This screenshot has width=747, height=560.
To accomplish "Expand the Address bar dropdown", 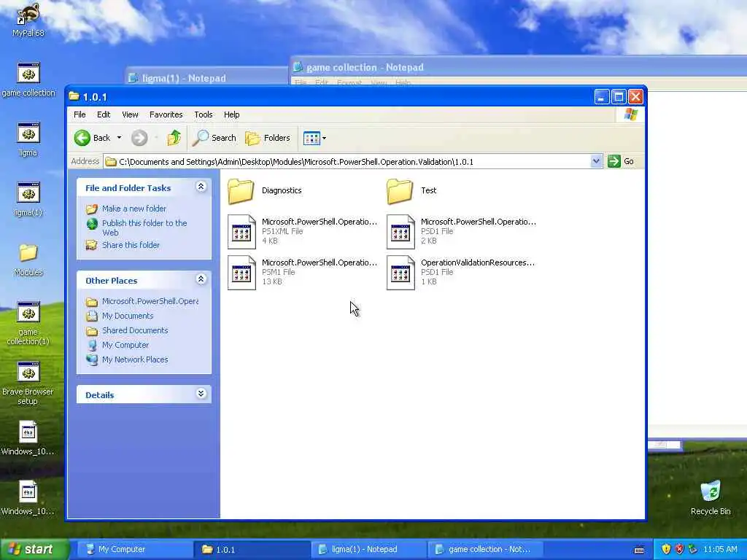I will pos(596,161).
